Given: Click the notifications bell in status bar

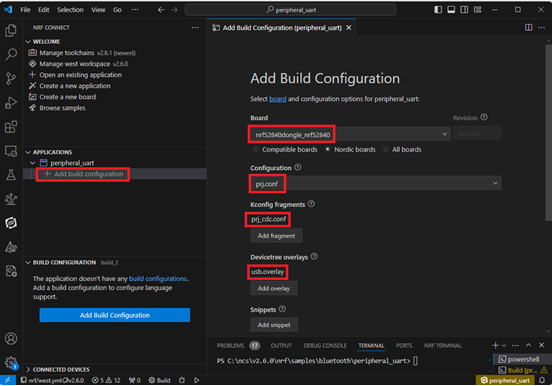Looking at the screenshot, I should click(x=542, y=380).
